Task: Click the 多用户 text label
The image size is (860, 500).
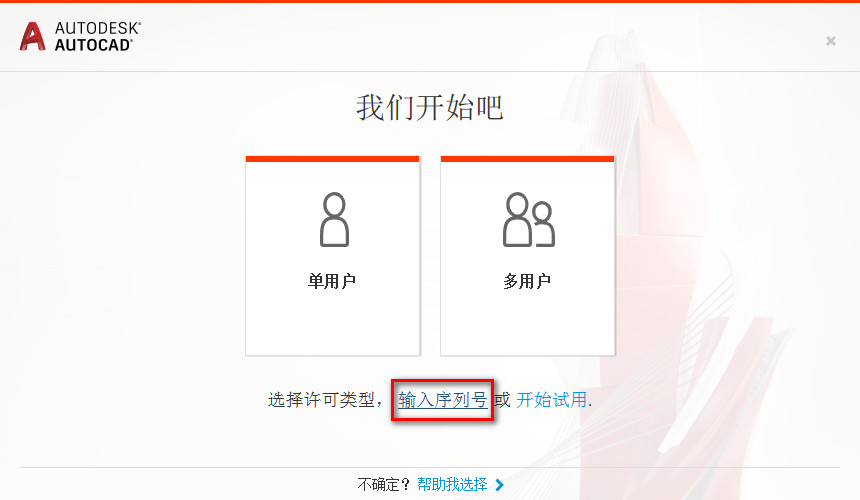Action: (527, 281)
